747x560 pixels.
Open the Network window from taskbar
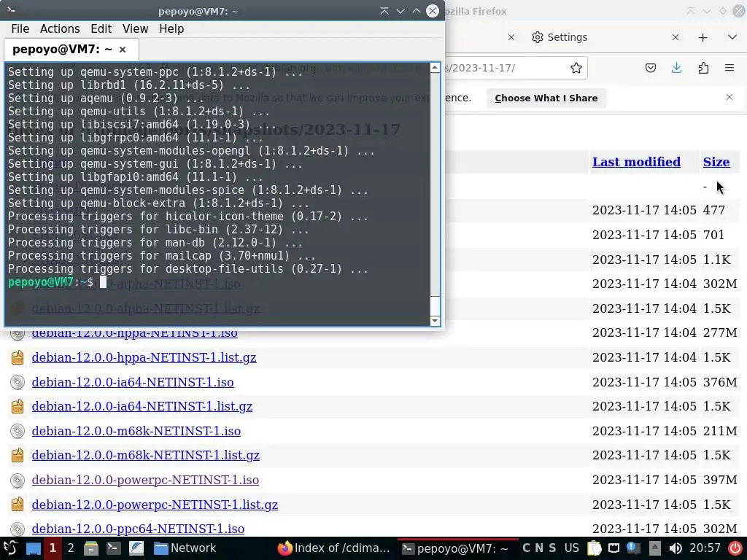[x=185, y=548]
